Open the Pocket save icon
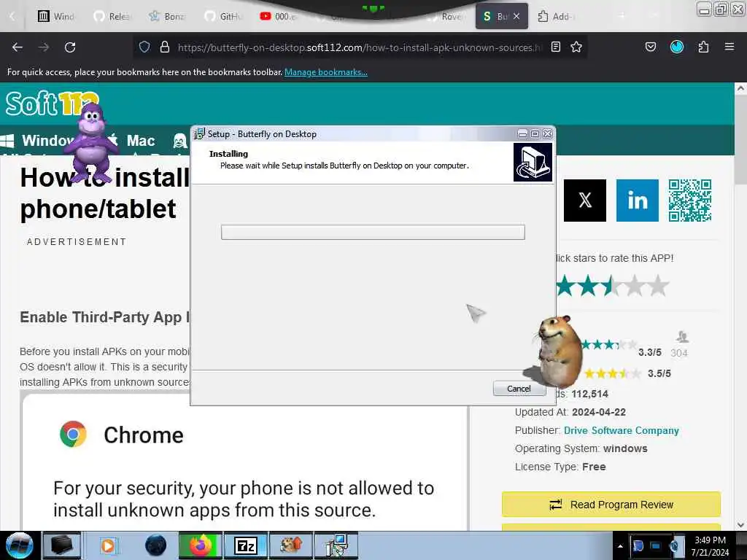747x560 pixels. click(651, 47)
